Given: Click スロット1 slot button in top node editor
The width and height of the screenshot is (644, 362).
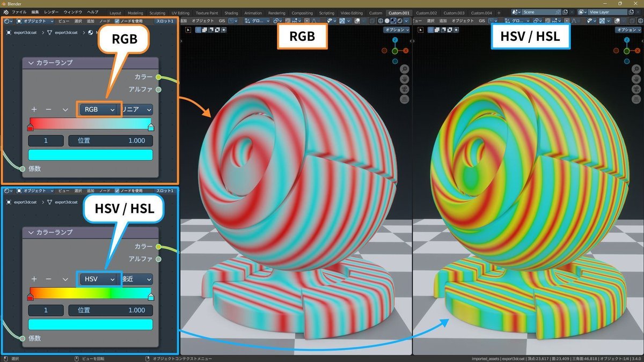Looking at the screenshot, I should 165,21.
